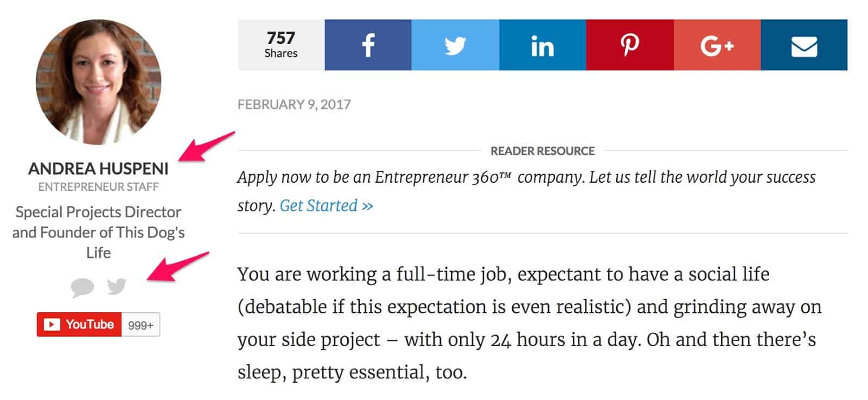Click the author name Andrea Huspeni
Image resolution: width=868 pixels, height=400 pixels.
[x=98, y=169]
